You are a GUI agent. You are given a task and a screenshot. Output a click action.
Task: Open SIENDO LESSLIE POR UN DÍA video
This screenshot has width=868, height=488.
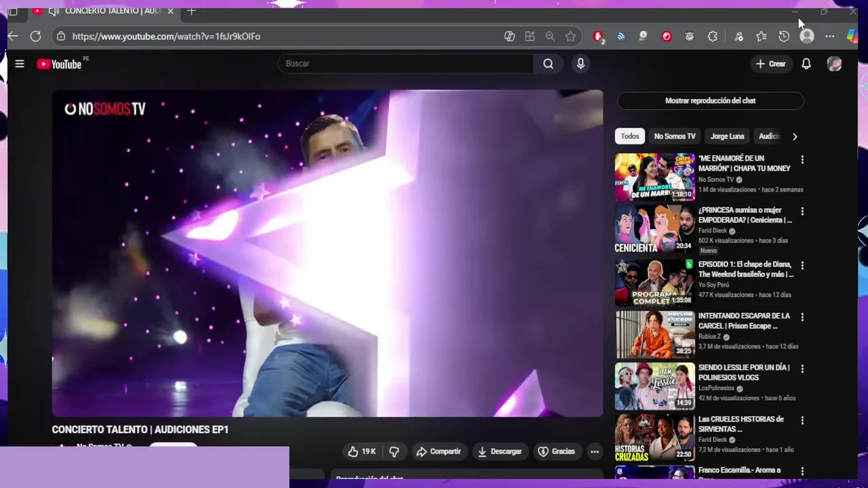tap(654, 386)
